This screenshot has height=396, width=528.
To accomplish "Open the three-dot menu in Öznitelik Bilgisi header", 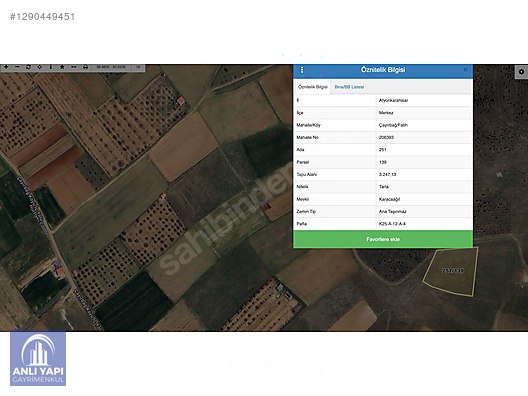I will click(302, 70).
